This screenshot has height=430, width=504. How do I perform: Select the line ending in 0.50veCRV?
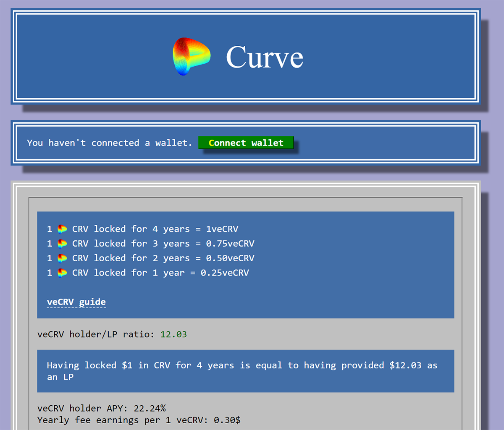151,258
